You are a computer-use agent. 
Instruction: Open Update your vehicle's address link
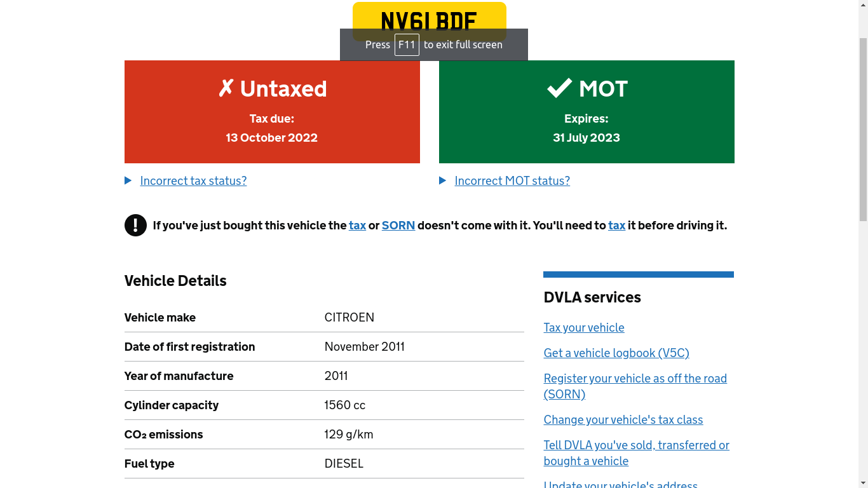coord(621,484)
